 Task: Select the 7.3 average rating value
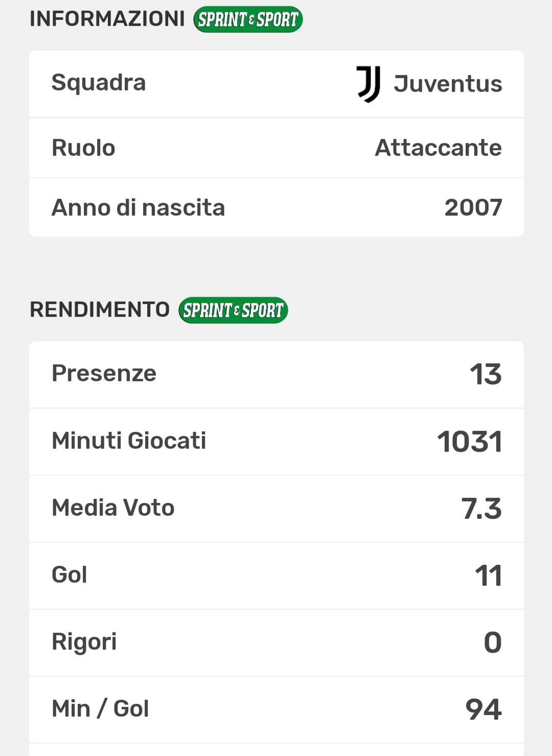[481, 509]
